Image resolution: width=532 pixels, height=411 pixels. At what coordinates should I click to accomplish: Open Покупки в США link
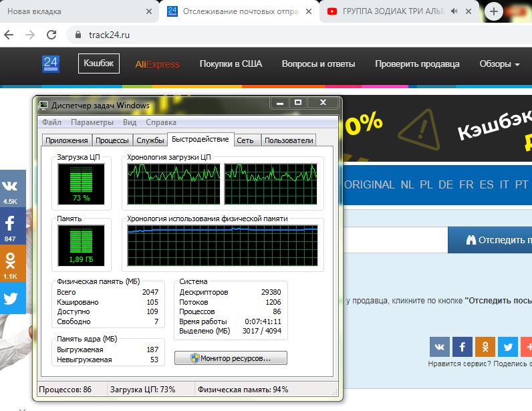(x=231, y=63)
